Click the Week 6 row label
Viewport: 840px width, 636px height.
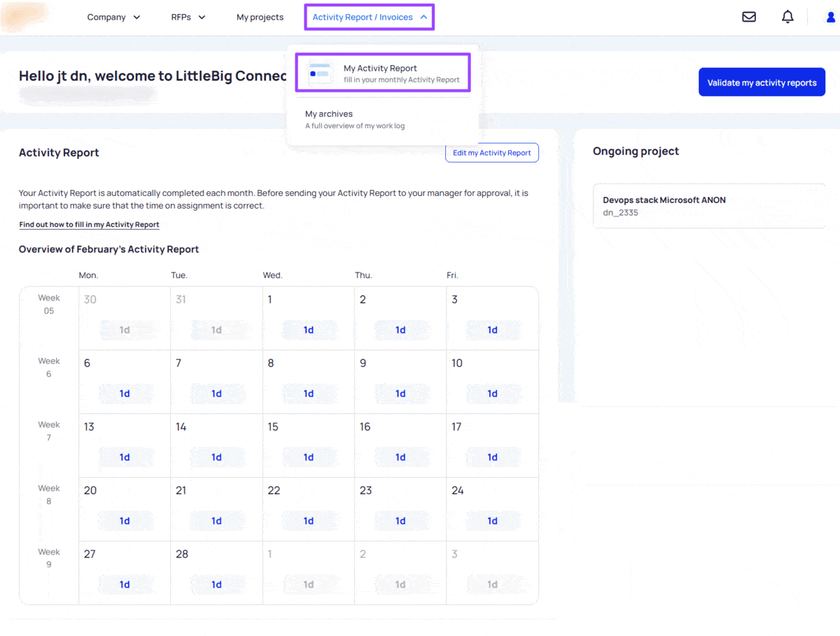click(x=49, y=368)
